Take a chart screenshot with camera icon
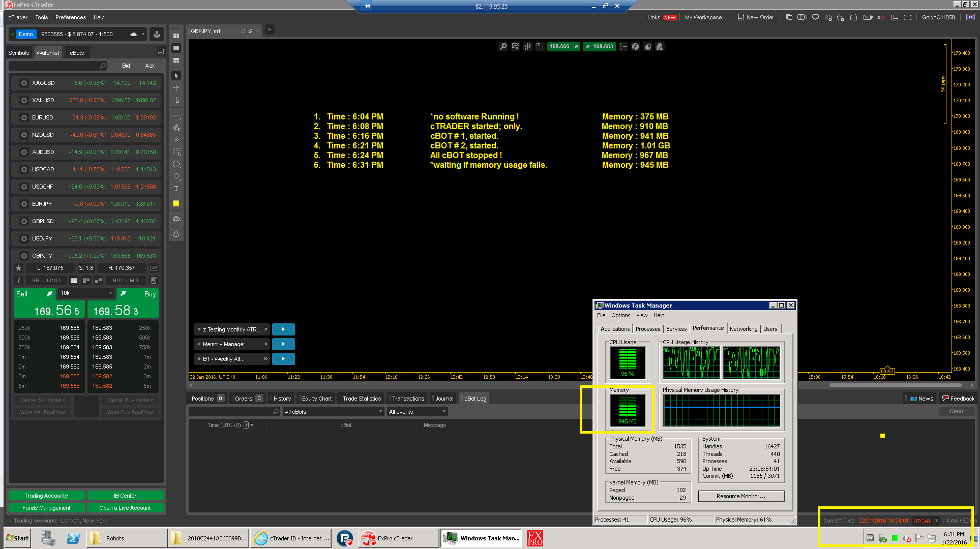 click(176, 219)
